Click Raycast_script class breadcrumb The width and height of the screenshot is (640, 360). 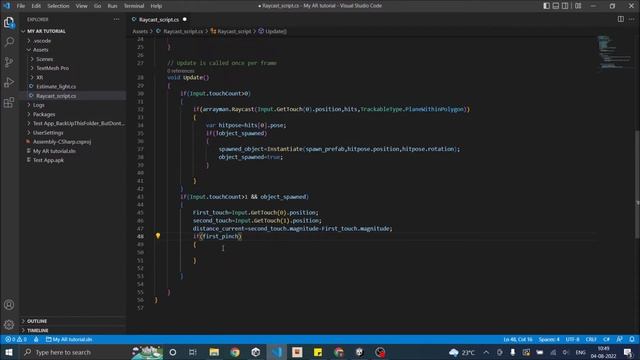[x=231, y=31]
